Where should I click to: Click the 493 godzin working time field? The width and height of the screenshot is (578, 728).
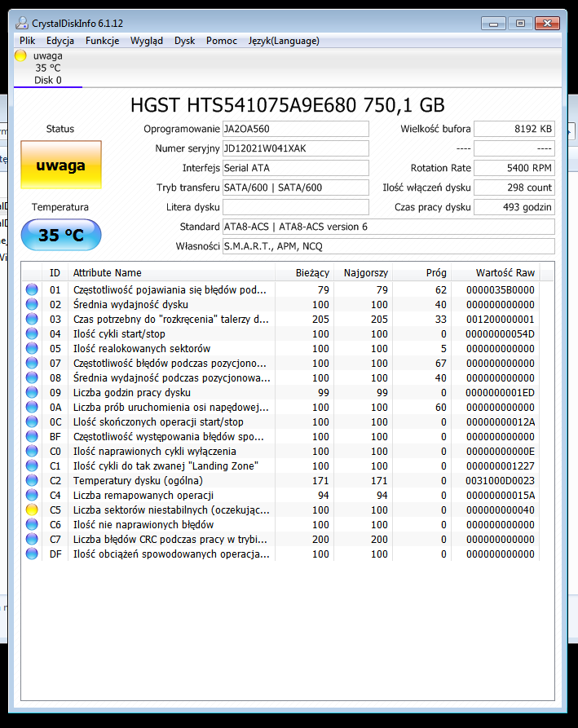click(514, 207)
